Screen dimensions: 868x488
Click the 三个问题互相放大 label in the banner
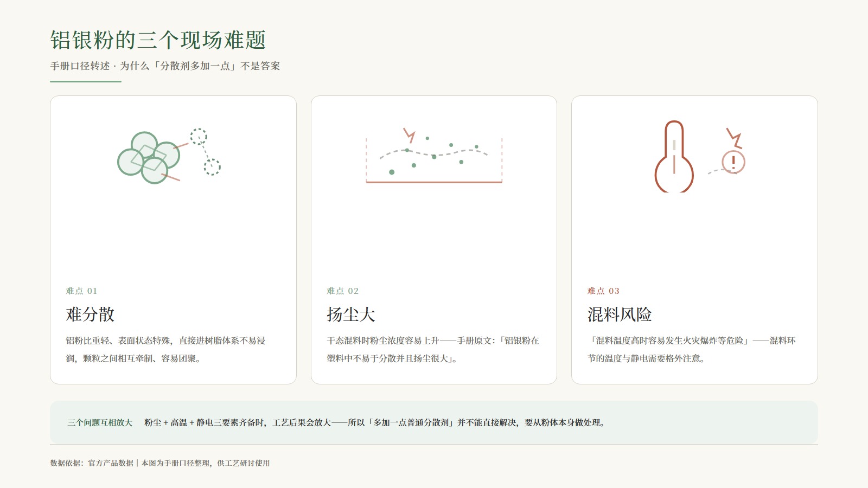point(100,423)
